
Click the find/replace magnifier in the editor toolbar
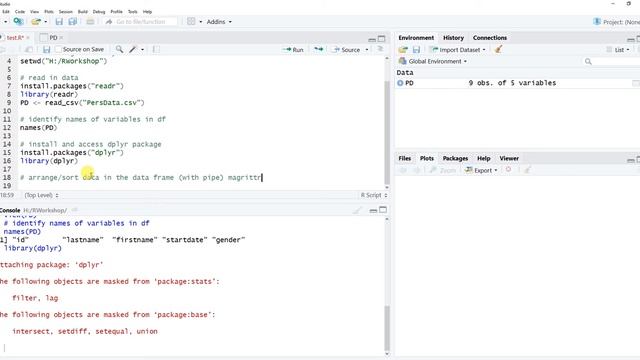(119, 49)
